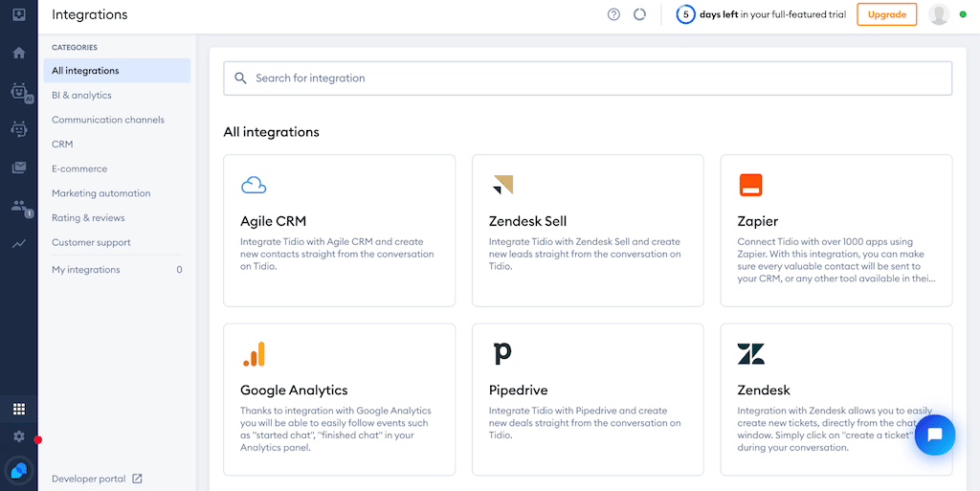Click the Upgrade button

[886, 14]
